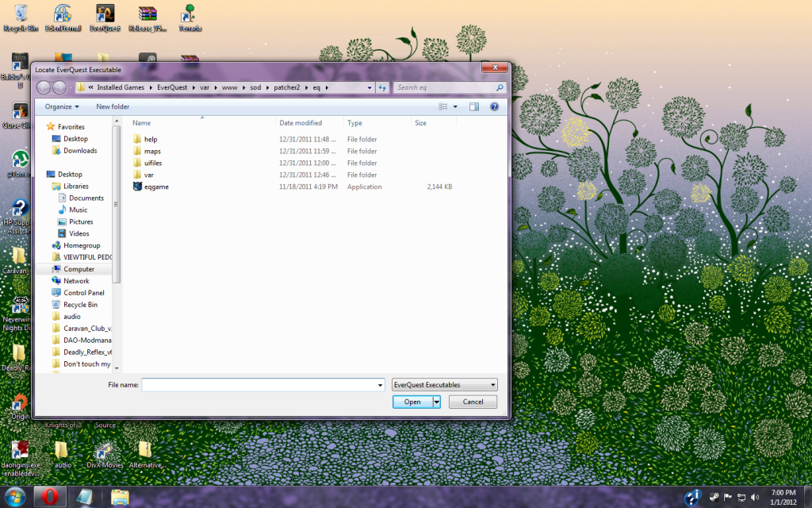Open the dialog's Help (question mark) button
Image resolution: width=812 pixels, height=508 pixels.
point(494,107)
